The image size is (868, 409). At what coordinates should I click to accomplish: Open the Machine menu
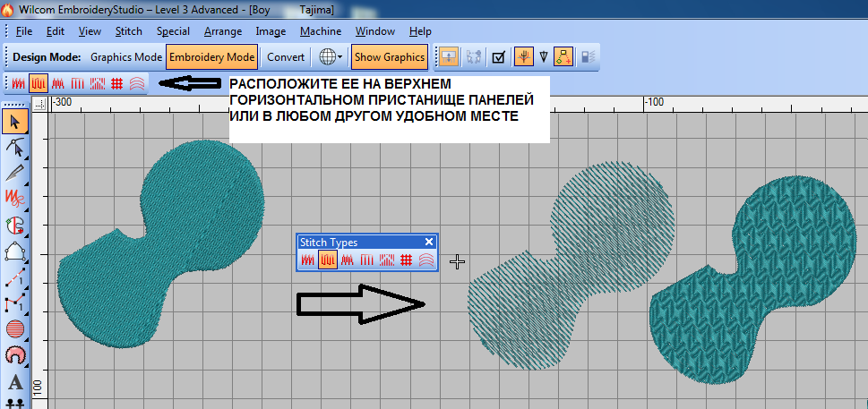coord(321,31)
